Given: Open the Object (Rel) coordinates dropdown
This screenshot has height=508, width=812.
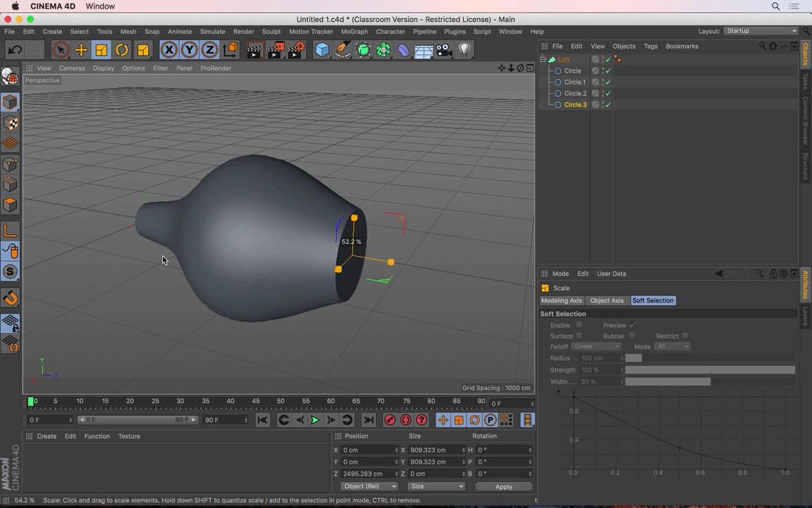Looking at the screenshot, I should pos(369,486).
